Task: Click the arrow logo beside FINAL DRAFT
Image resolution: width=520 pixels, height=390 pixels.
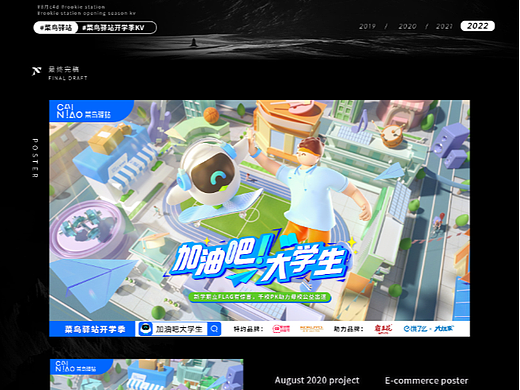Action: (36, 71)
